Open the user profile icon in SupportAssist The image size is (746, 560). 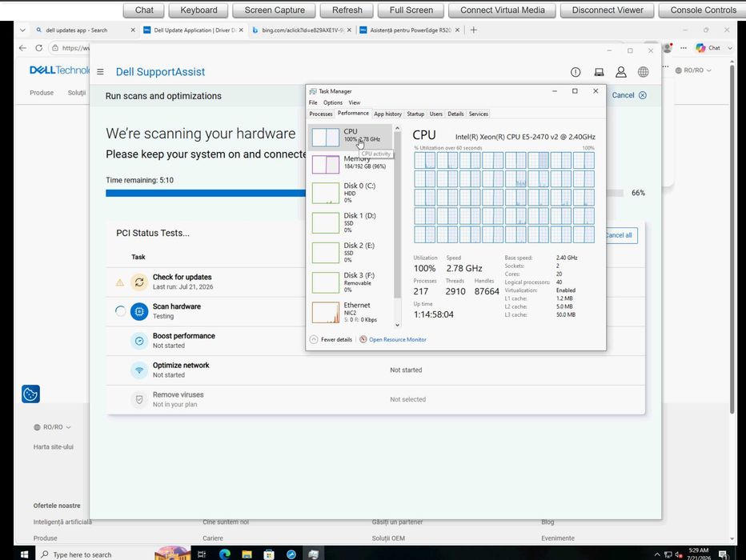click(x=621, y=72)
